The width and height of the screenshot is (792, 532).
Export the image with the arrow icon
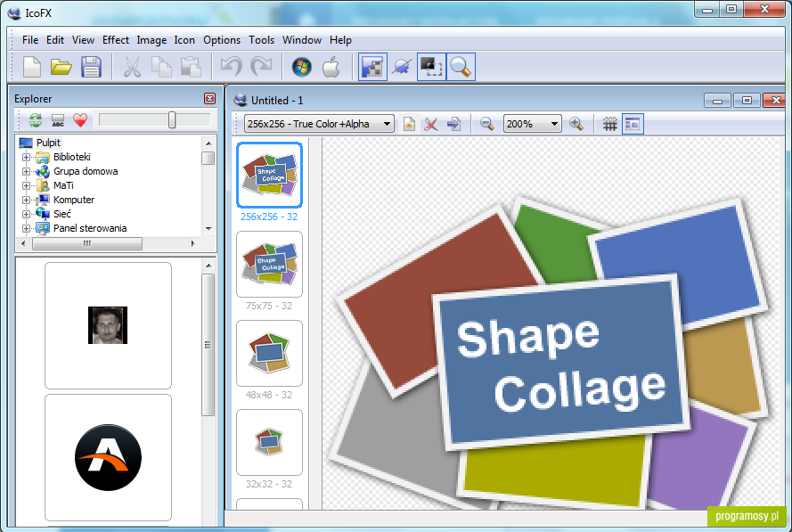[453, 124]
